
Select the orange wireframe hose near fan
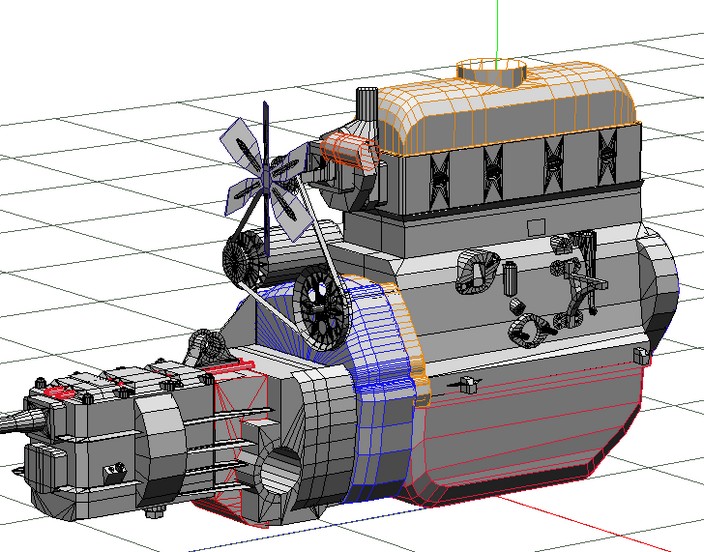(350, 150)
